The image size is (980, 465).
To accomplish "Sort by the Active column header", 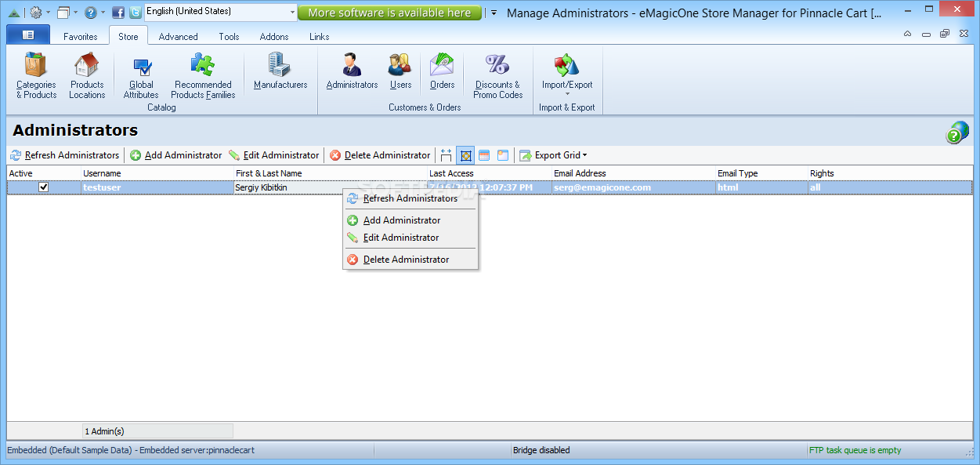I will (44, 173).
